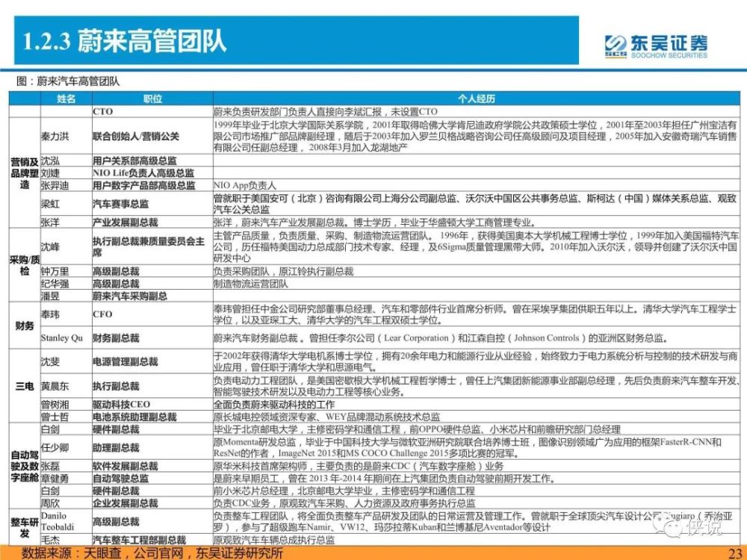Select the NIO App负责人 cell
747x560 pixels.
coord(477,185)
